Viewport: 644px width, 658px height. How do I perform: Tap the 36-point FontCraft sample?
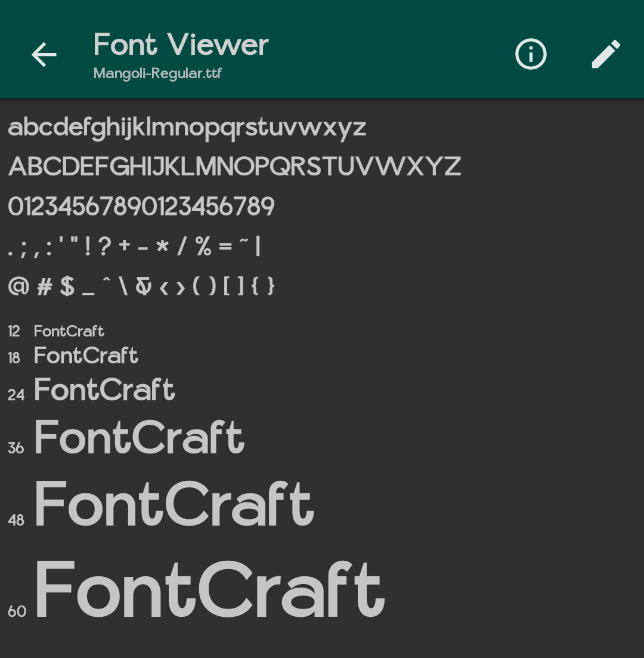coord(139,437)
